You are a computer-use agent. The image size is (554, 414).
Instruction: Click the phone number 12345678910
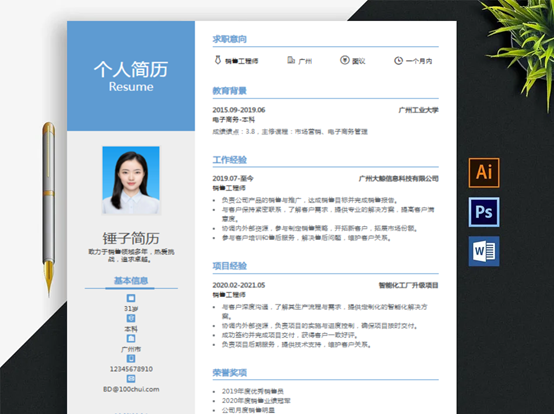pyautogui.click(x=131, y=369)
